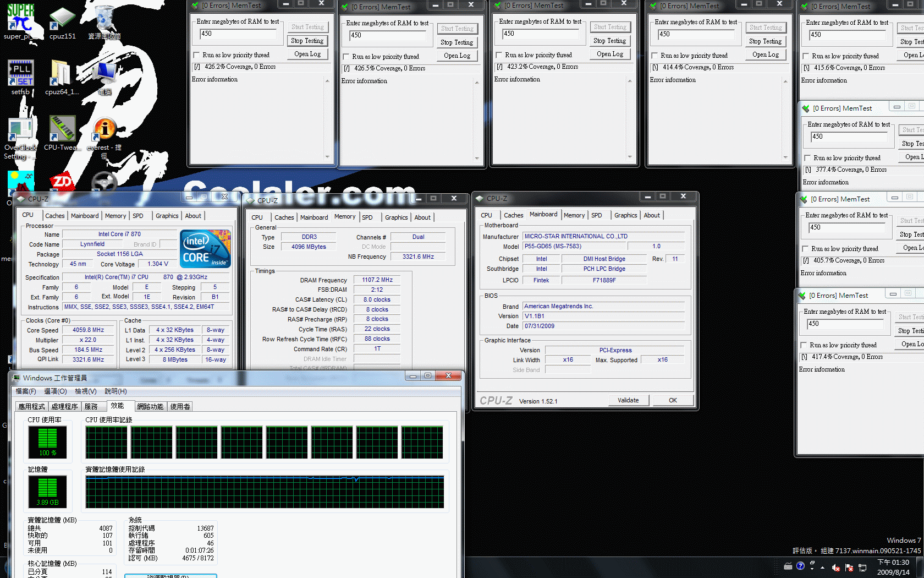This screenshot has width=924, height=578.
Task: Launch the OverClock Setting desktop shortcut
Action: (x=20, y=138)
